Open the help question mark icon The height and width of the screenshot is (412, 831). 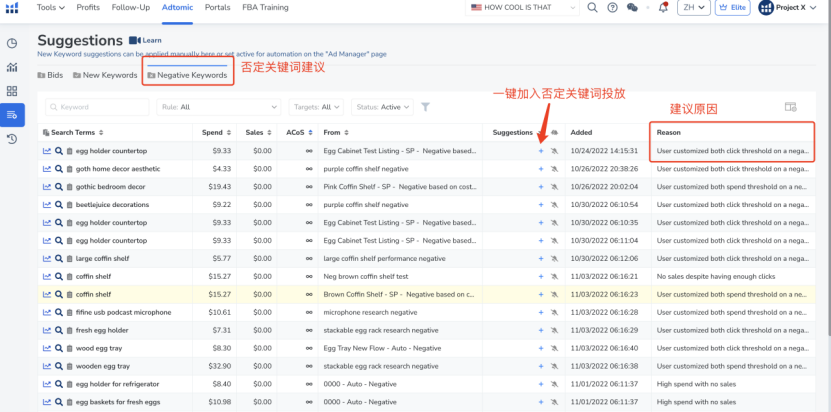click(612, 8)
